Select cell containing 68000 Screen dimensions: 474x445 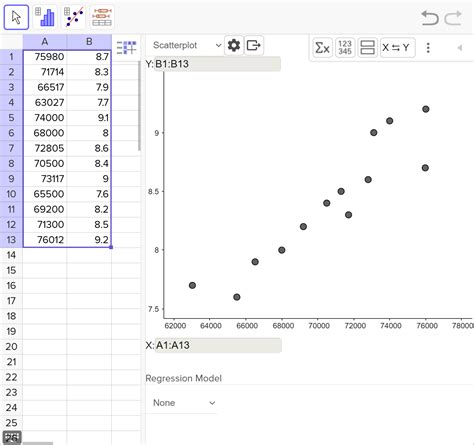[x=45, y=133]
